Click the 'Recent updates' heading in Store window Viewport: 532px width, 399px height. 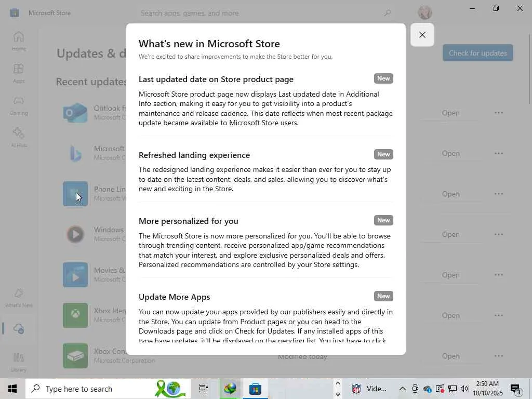[x=91, y=82]
